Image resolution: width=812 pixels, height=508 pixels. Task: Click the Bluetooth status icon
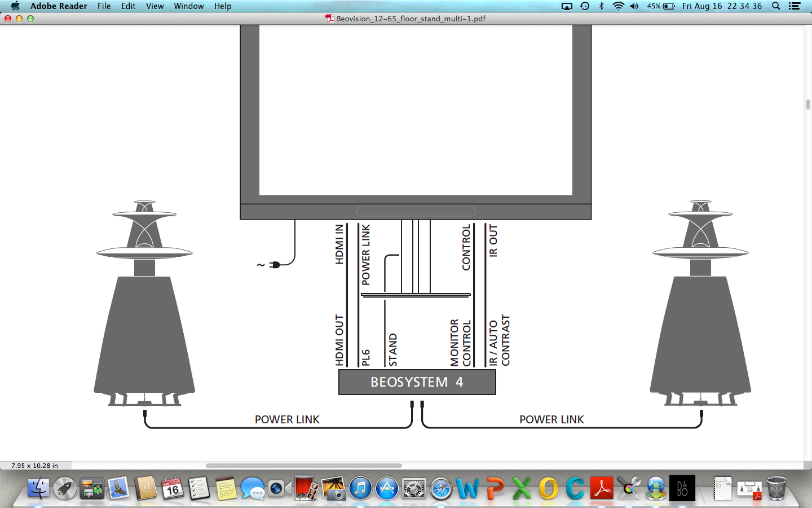(601, 6)
